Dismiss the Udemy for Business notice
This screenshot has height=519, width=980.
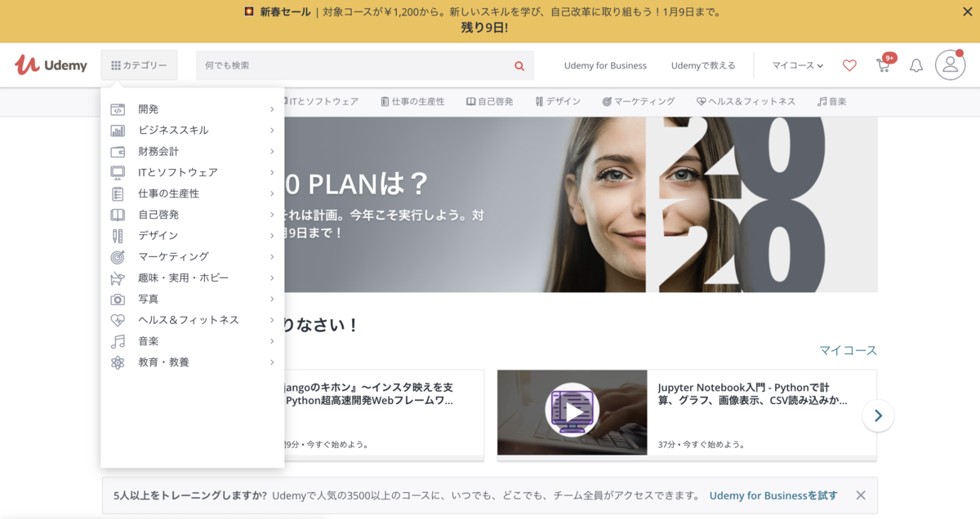pos(861,495)
